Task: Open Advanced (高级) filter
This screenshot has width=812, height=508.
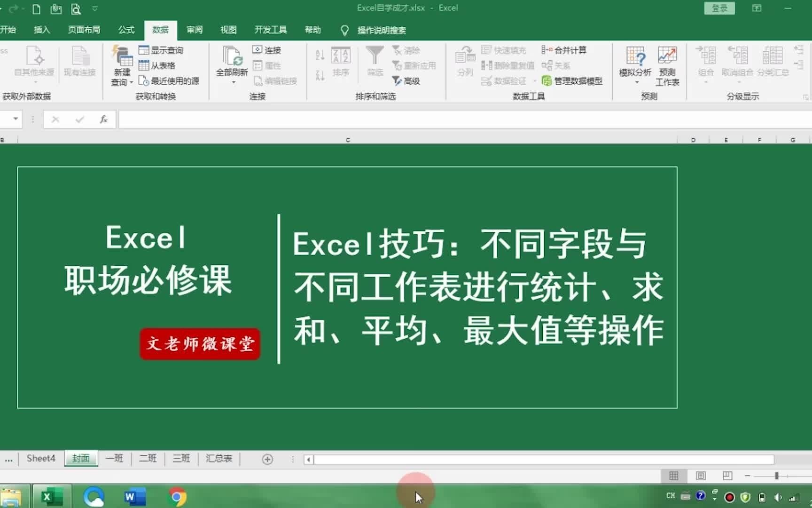Action: 406,81
